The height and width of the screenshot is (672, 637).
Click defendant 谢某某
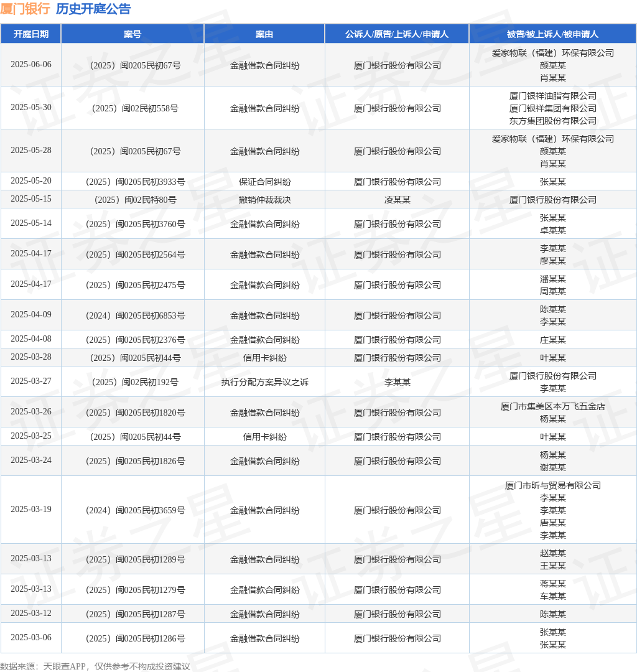(x=552, y=467)
